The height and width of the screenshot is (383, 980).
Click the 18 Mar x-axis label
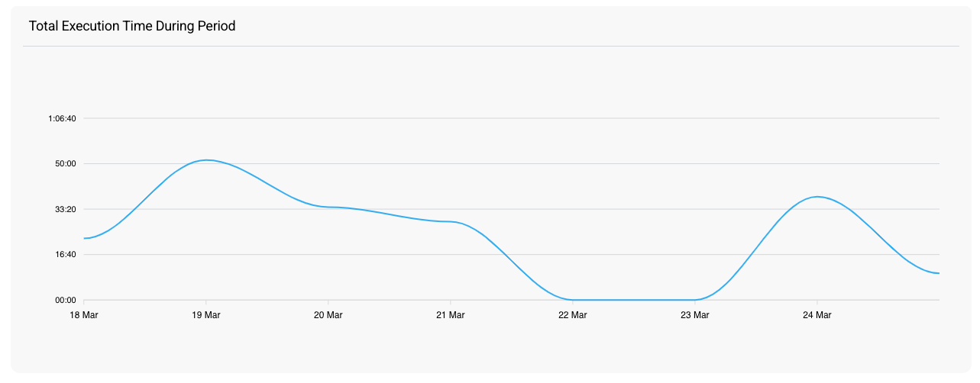click(84, 315)
